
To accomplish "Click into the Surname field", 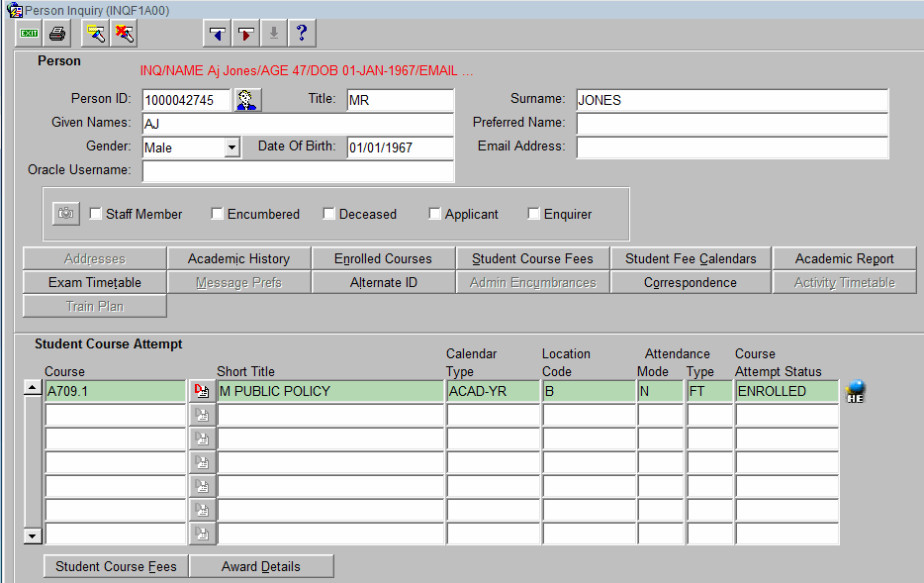I will [731, 100].
